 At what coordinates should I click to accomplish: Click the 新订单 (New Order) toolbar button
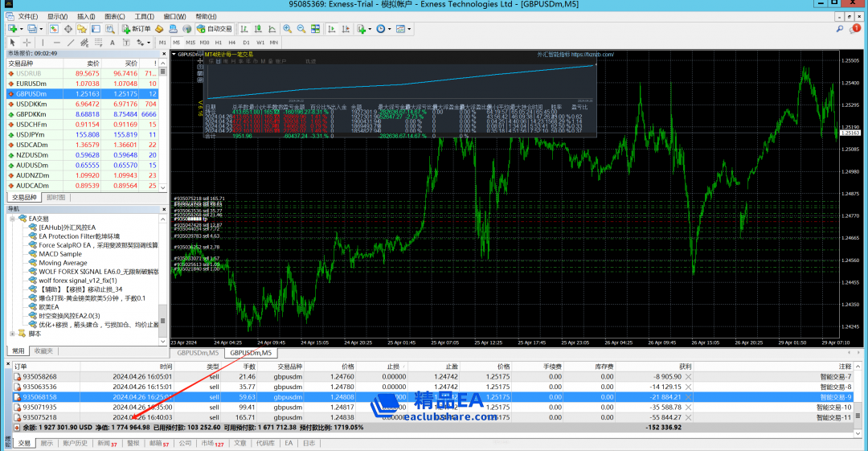click(x=137, y=29)
